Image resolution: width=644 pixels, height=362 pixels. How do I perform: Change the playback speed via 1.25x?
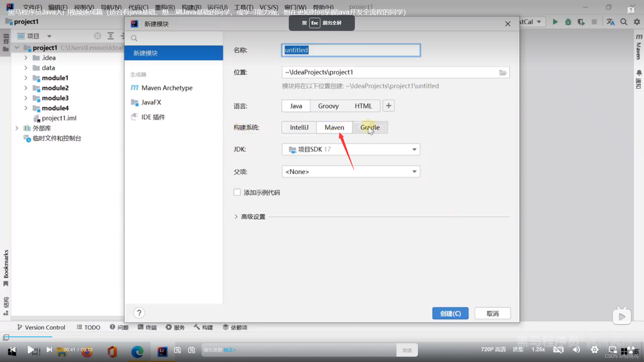point(538,349)
